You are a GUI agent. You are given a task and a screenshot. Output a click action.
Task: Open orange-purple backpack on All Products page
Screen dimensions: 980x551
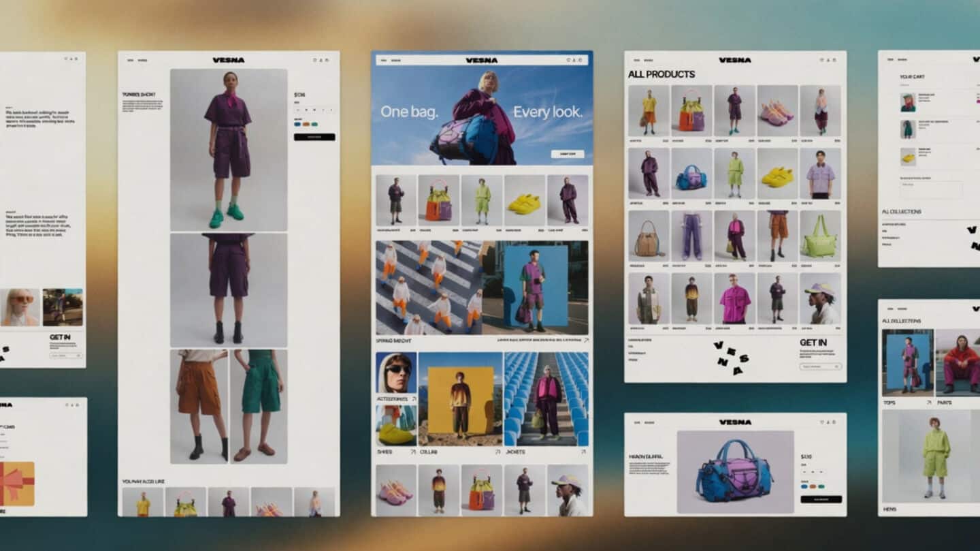pyautogui.click(x=691, y=110)
